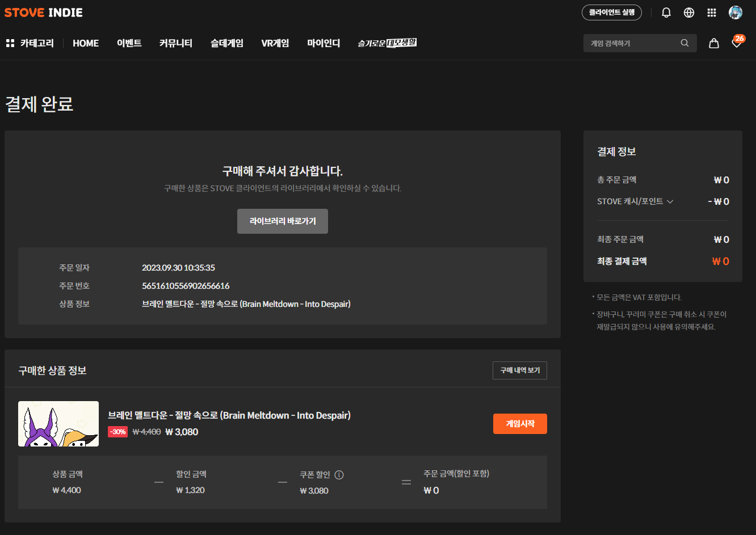Screen dimensions: 756x535
Task: Select the 커뮤니티 menu item
Action: click(x=175, y=43)
